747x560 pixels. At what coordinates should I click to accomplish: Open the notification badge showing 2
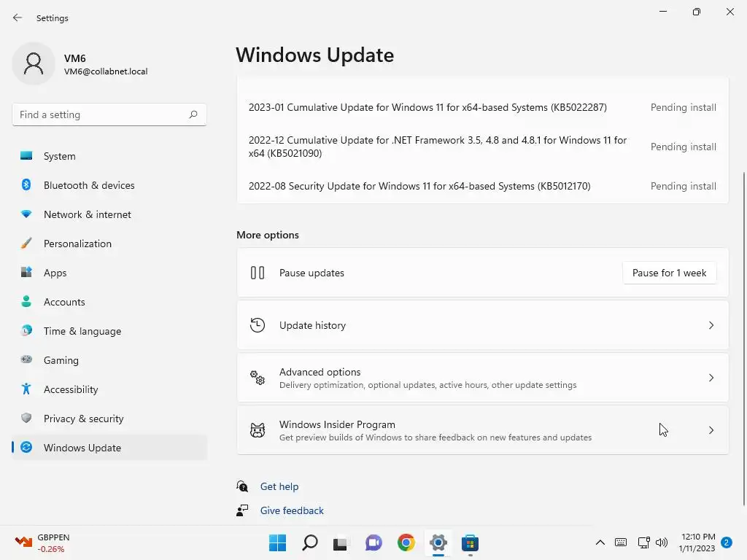tap(727, 542)
